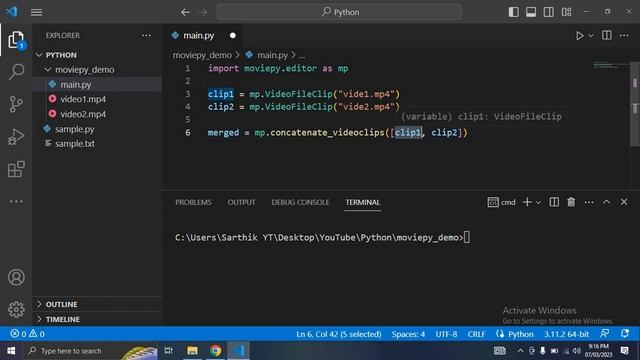Open Customize Layout button
This screenshot has height=360, width=640.
[x=567, y=12]
